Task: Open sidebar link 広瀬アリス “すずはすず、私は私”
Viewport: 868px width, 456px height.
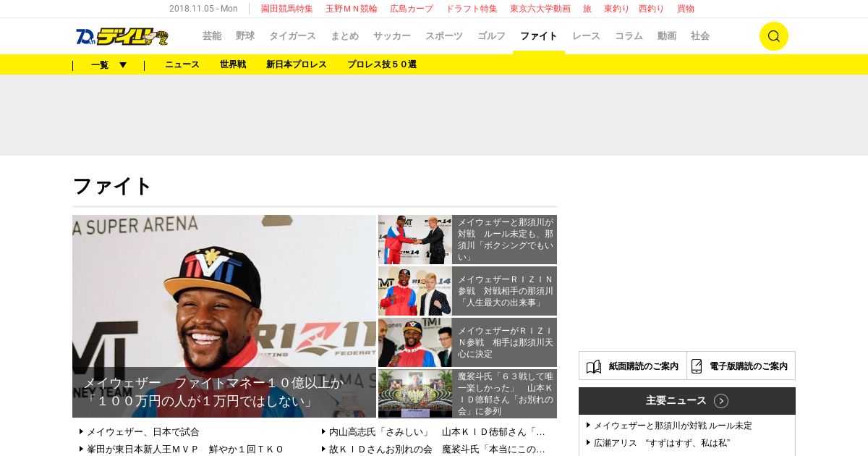Action: (x=662, y=443)
